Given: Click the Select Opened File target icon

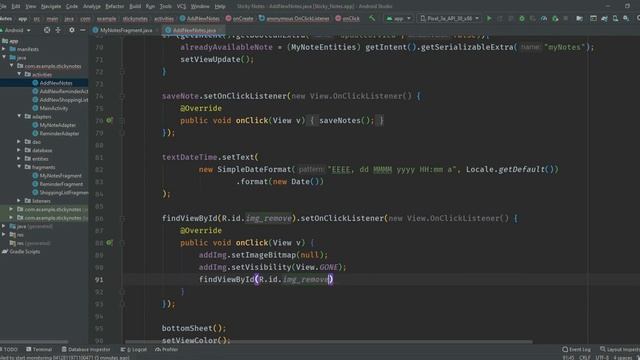Looking at the screenshot, I should [x=47, y=30].
